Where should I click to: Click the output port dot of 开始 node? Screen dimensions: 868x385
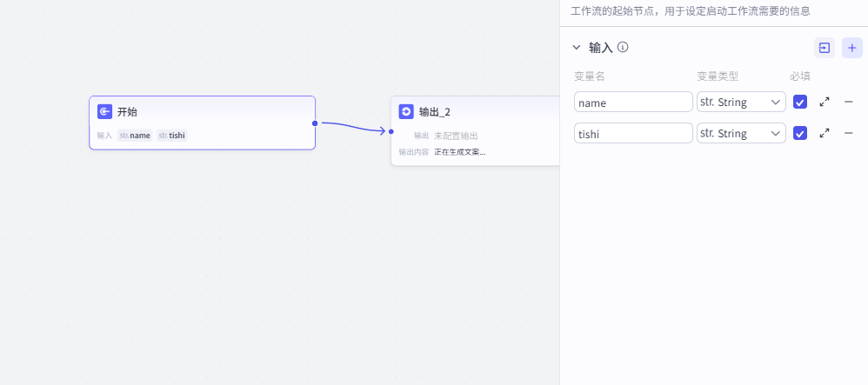[x=315, y=123]
